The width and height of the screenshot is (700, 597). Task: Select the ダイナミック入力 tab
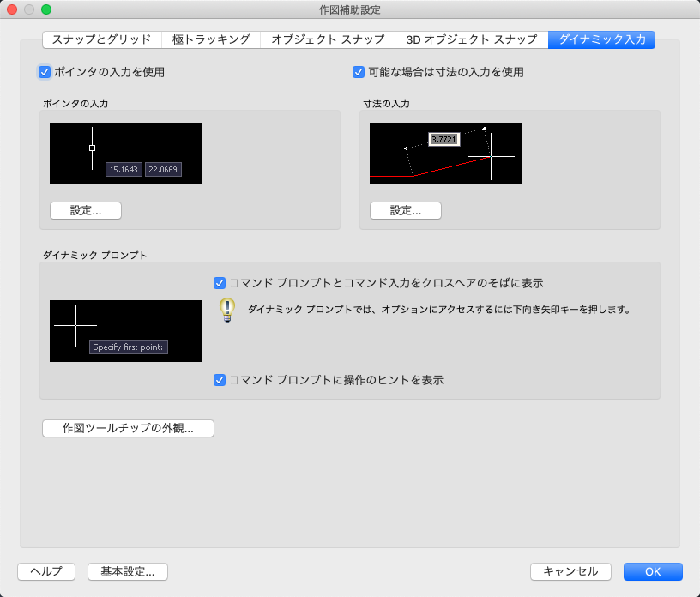point(601,39)
